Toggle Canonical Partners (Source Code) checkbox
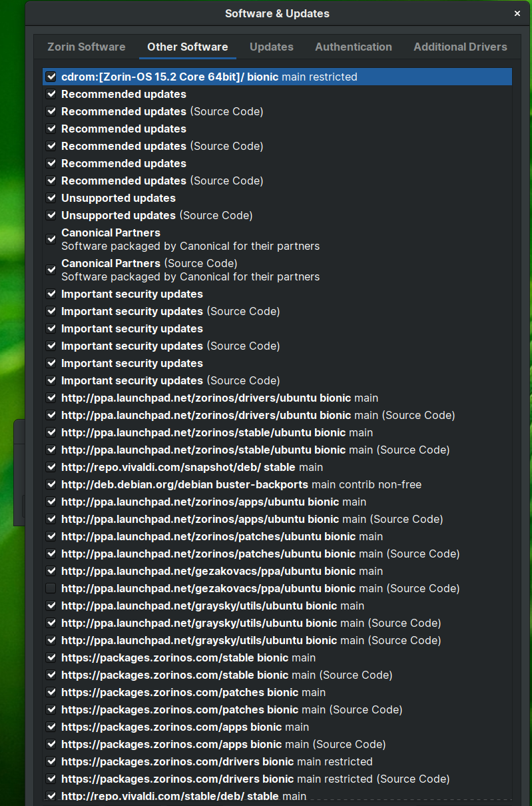Image resolution: width=532 pixels, height=806 pixels. pos(51,270)
